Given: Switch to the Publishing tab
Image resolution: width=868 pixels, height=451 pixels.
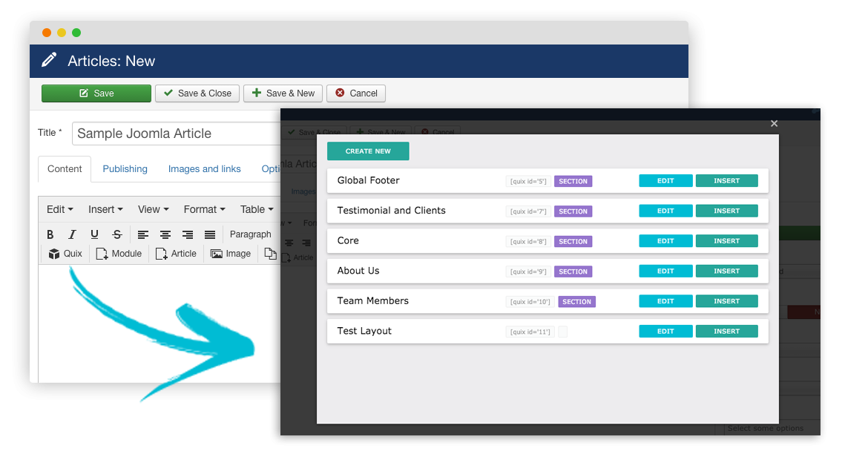Looking at the screenshot, I should pyautogui.click(x=125, y=168).
